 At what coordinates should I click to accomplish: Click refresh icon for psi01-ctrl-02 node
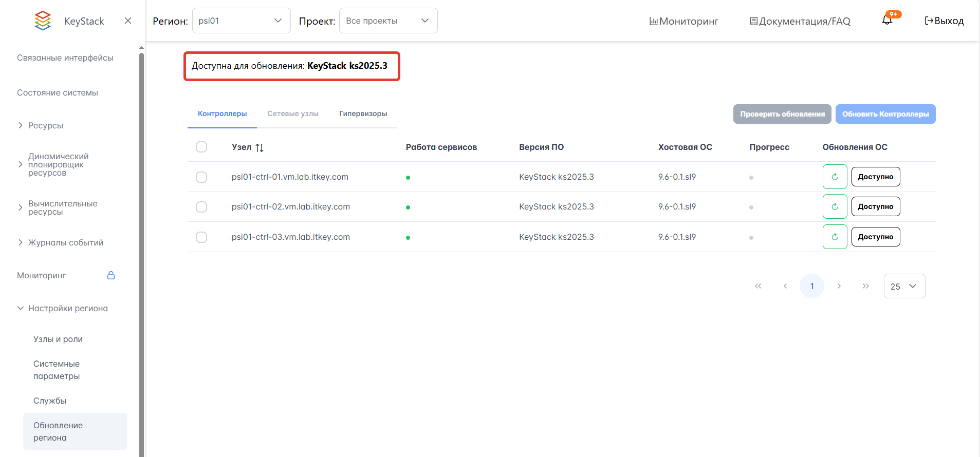coord(835,206)
